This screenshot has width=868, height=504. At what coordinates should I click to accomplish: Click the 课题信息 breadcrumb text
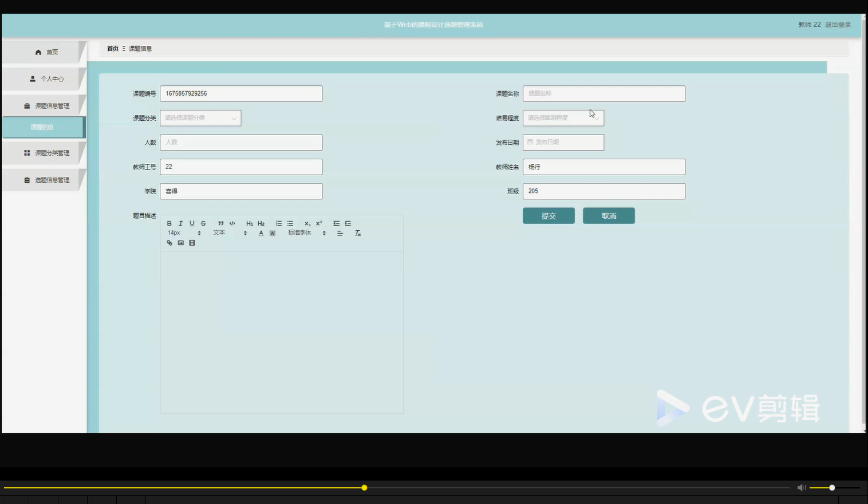[140, 49]
